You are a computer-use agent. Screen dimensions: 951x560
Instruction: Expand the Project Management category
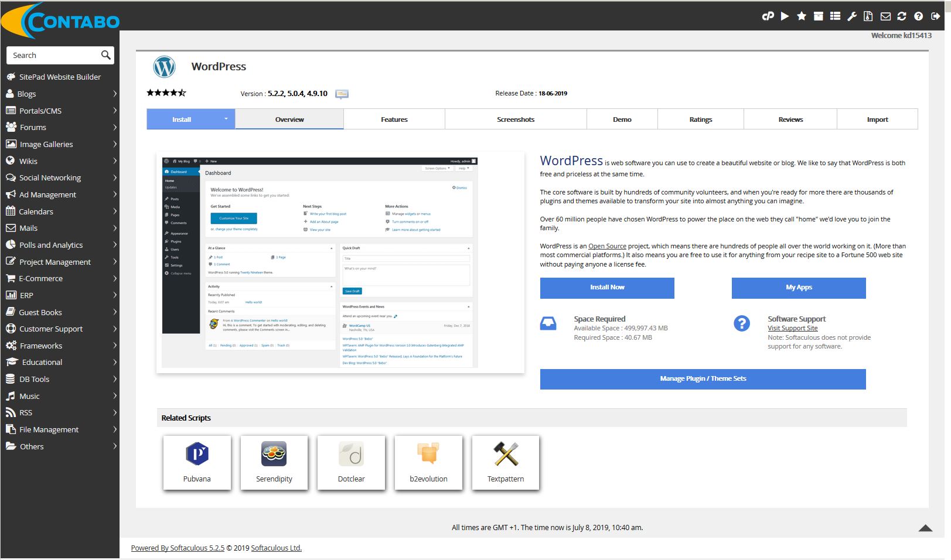click(60, 262)
